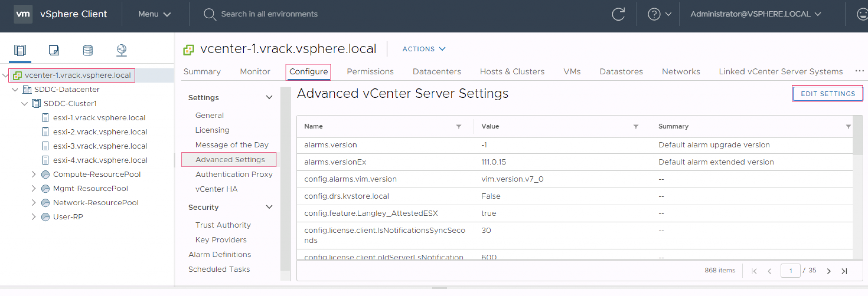Viewport: 868px width, 296px height.
Task: Open the help question mark icon
Action: pyautogui.click(x=654, y=14)
